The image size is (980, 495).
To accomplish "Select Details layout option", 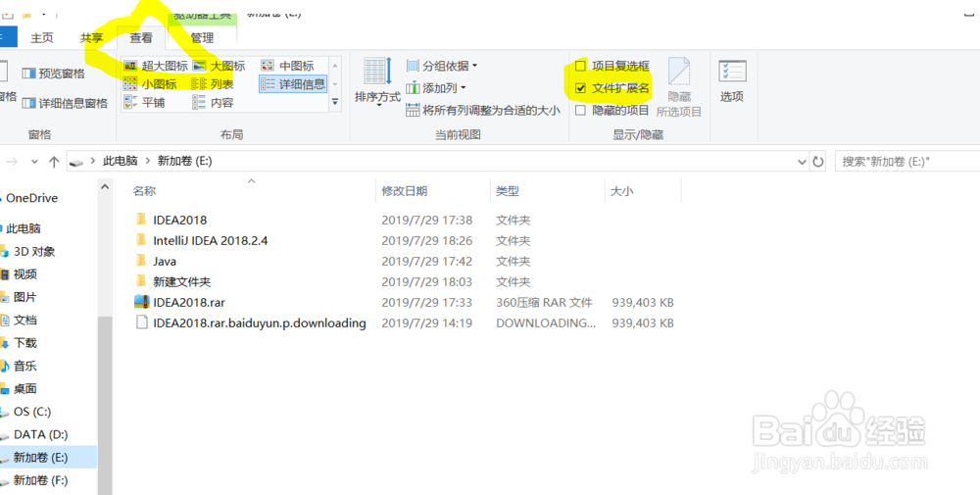I will point(293,83).
